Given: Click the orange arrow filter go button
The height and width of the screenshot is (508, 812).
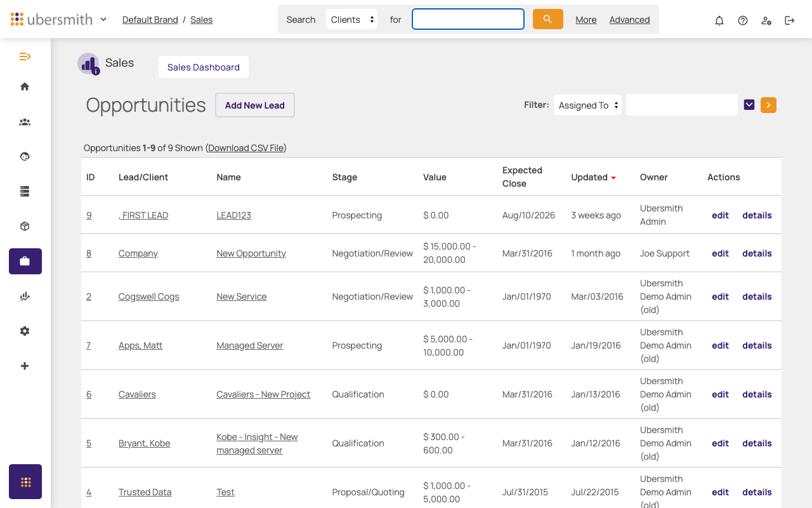Looking at the screenshot, I should click(x=768, y=105).
